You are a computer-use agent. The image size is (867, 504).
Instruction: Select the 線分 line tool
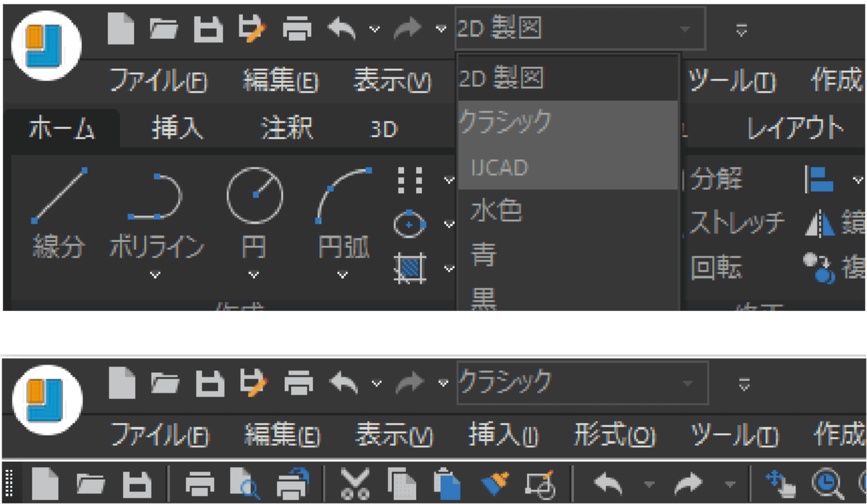tap(59, 212)
